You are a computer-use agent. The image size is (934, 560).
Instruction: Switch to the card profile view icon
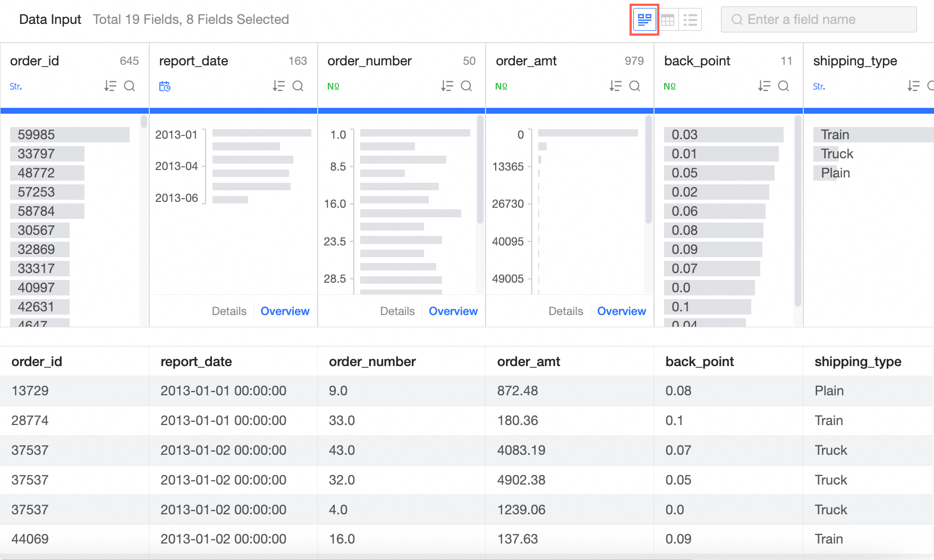point(644,20)
